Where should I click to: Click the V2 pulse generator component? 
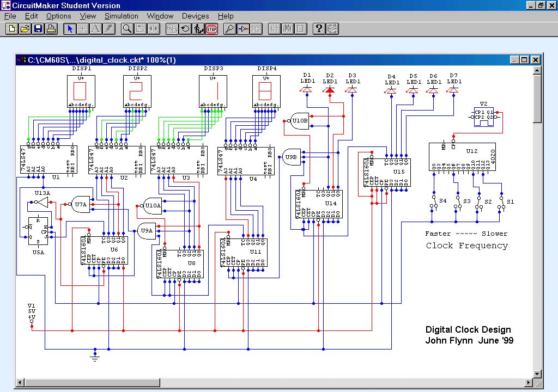pos(483,117)
